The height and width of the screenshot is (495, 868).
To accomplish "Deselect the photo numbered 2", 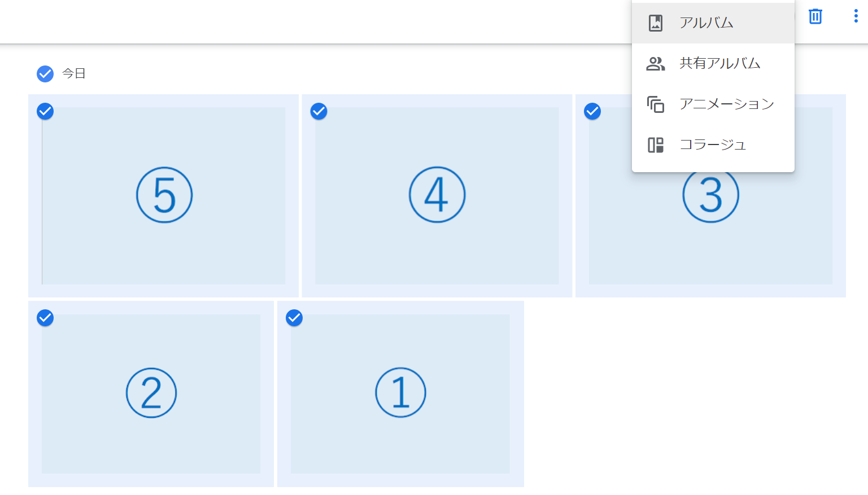I will [x=45, y=318].
